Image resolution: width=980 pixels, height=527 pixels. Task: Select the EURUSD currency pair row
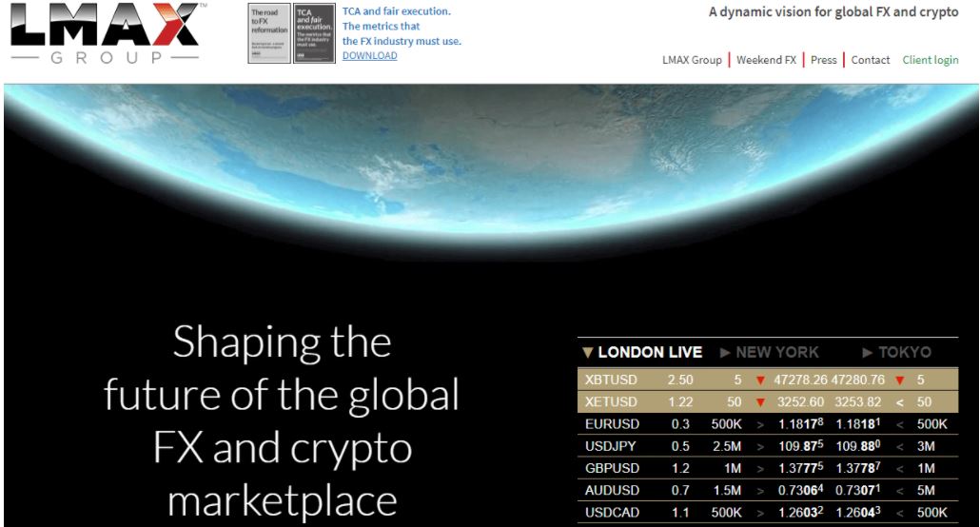click(614, 424)
